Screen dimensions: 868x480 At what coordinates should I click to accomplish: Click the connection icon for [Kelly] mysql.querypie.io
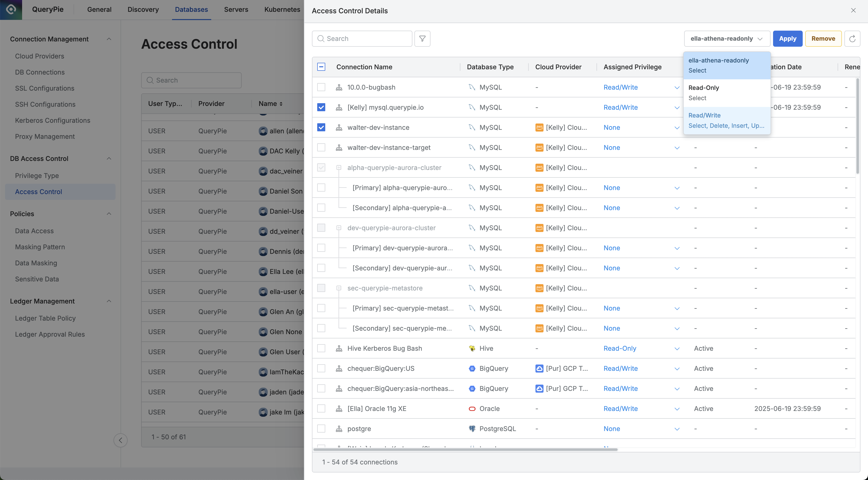[x=339, y=108]
